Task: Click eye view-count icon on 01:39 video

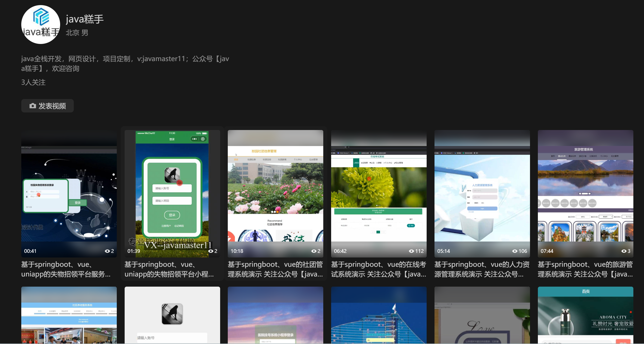Action: click(x=210, y=251)
